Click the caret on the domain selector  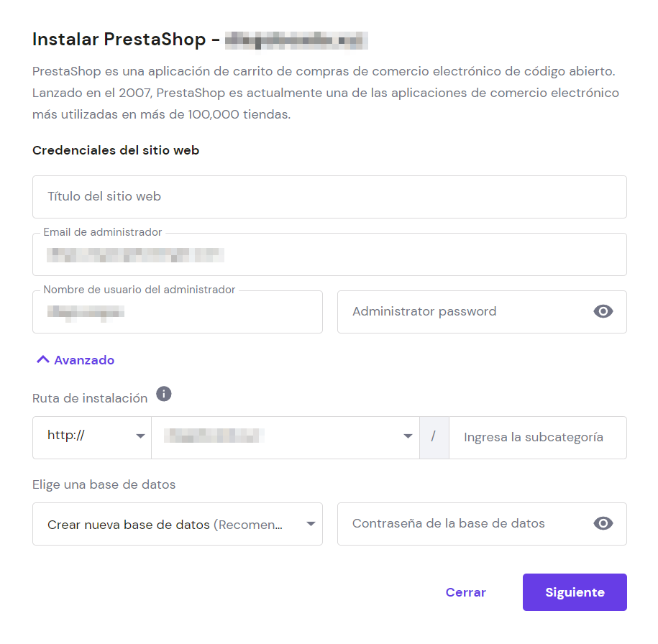coord(407,437)
